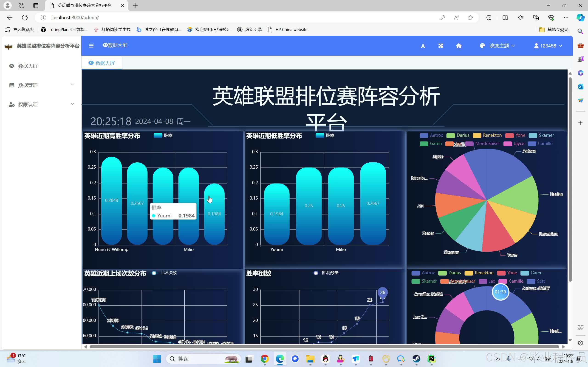The height and width of the screenshot is (367, 588).
Task: Open Steam from the taskbar
Action: 416,359
